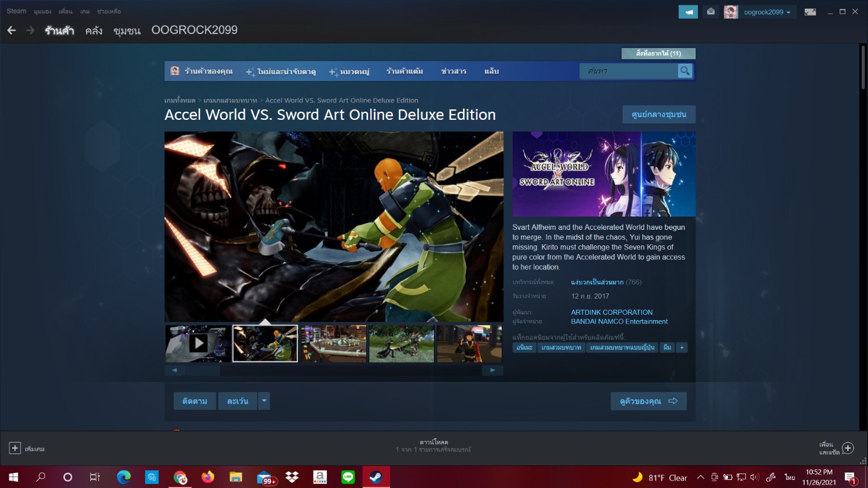
Task: Go back using the Steam back arrow
Action: 12,30
